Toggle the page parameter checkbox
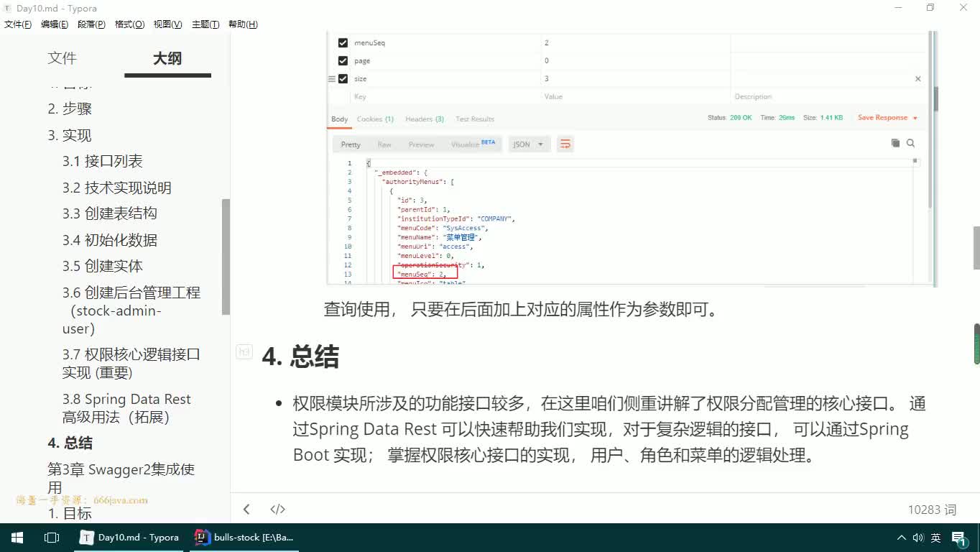980x552 pixels. (x=343, y=61)
